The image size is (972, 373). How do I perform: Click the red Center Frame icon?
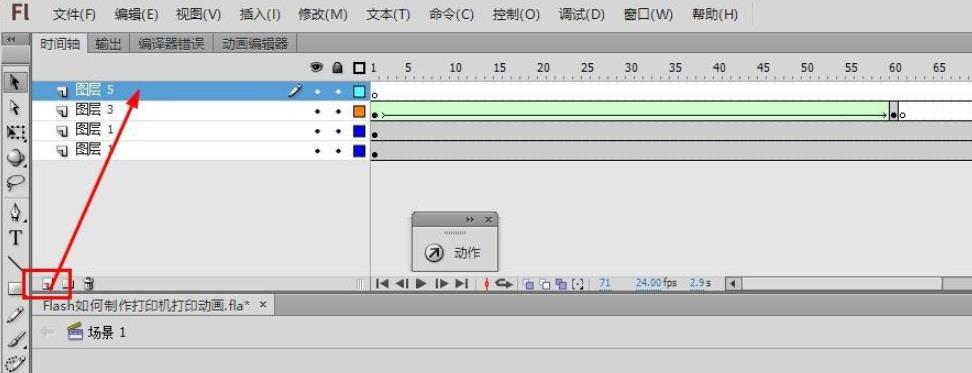point(487,284)
